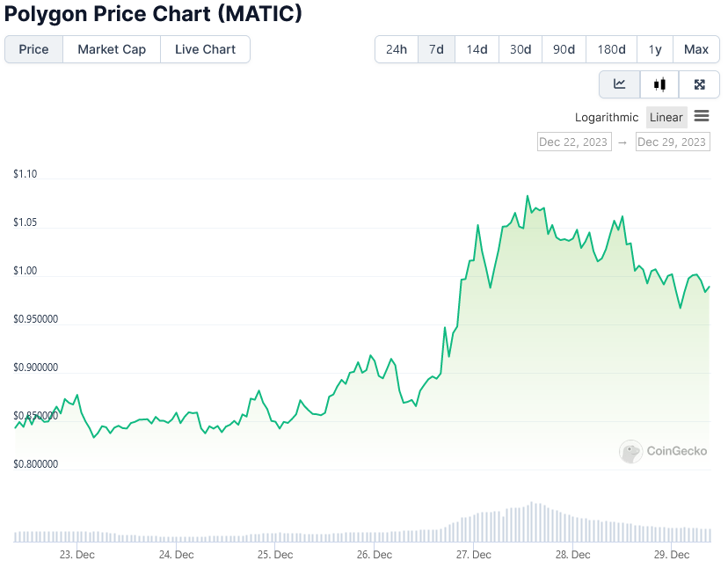This screenshot has height=568, width=728.
Task: Set range to 30d
Action: coord(521,49)
